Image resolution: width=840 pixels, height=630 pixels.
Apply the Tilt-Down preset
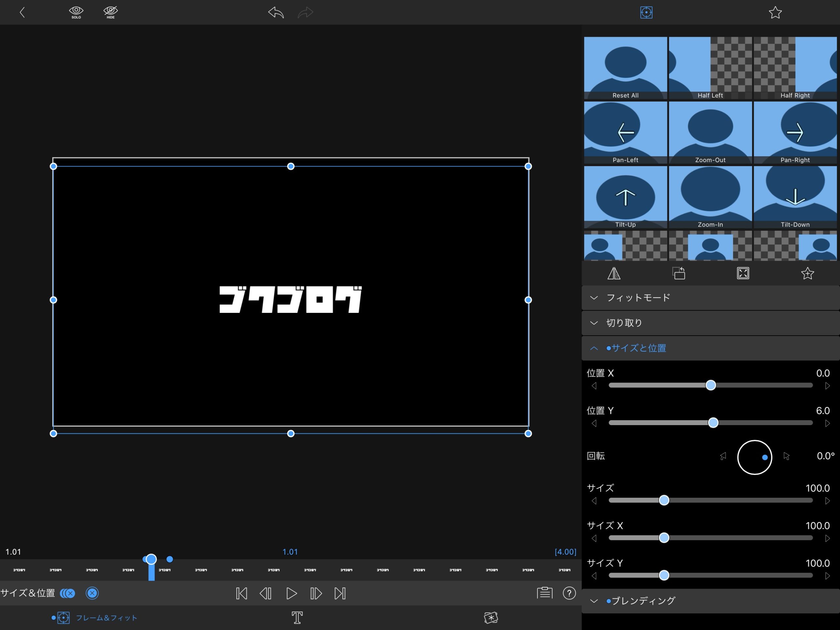(x=795, y=197)
